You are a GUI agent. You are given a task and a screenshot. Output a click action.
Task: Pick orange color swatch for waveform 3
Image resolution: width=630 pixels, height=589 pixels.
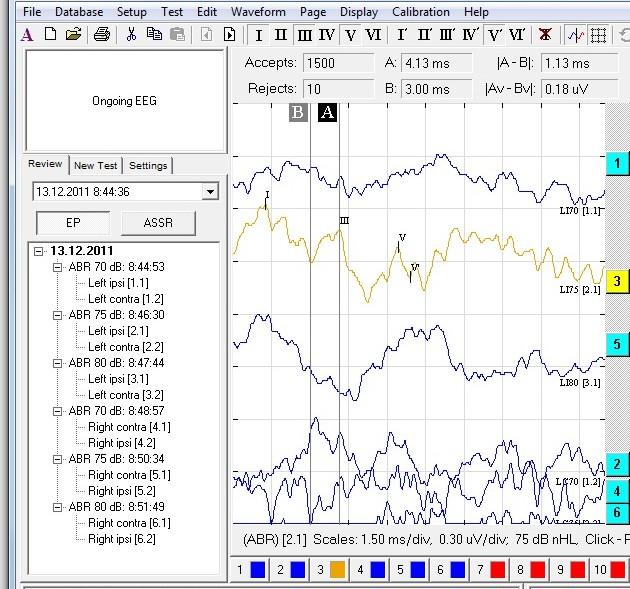click(x=338, y=570)
